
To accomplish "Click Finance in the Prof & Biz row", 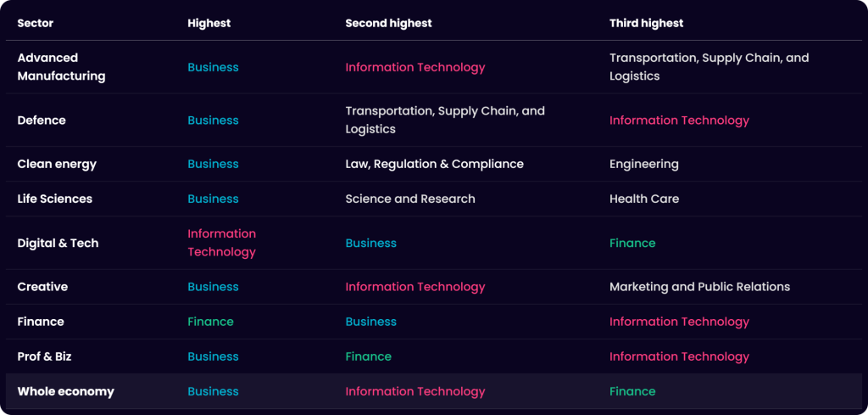I will pyautogui.click(x=368, y=356).
